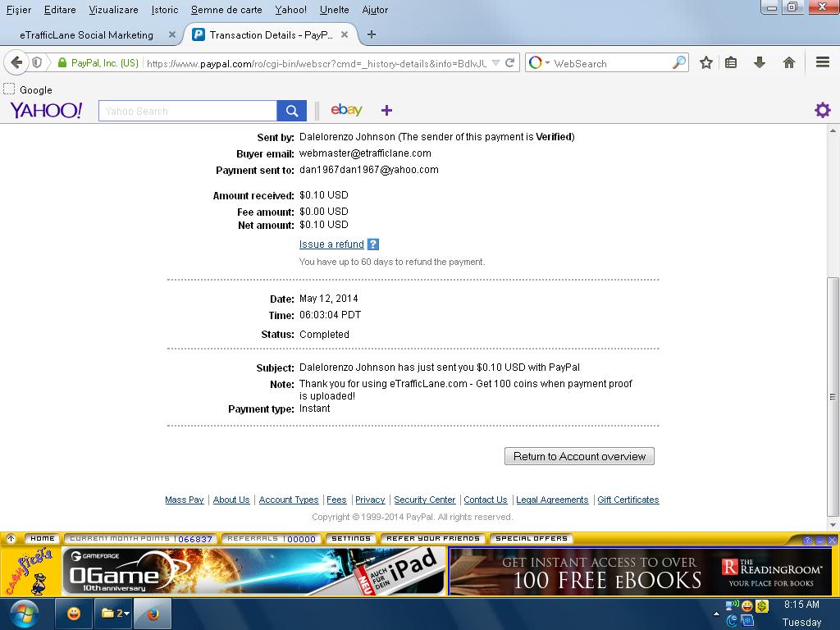Click the page vertical scrollbar thumb
The height and width of the screenshot is (630, 840).
coord(832,396)
